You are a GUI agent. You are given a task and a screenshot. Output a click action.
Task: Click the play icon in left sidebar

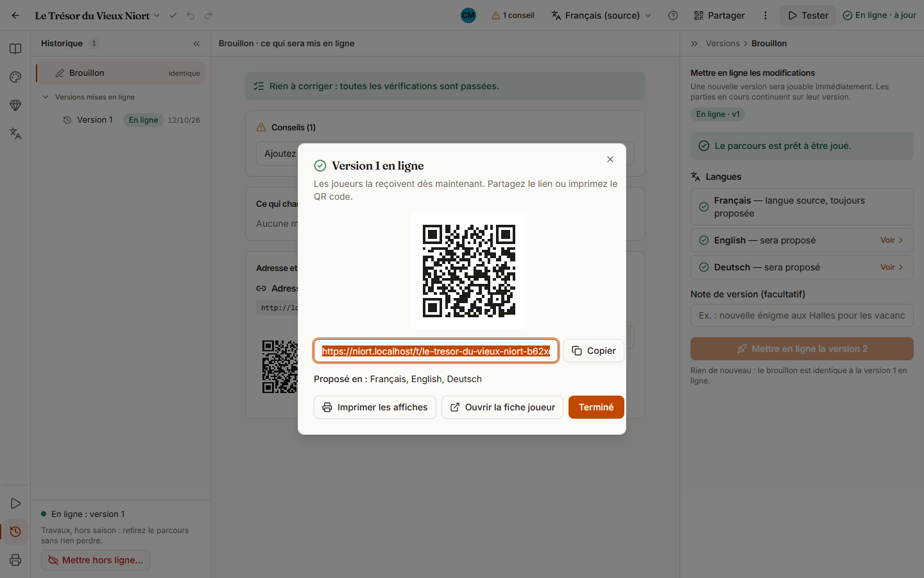[x=15, y=504]
